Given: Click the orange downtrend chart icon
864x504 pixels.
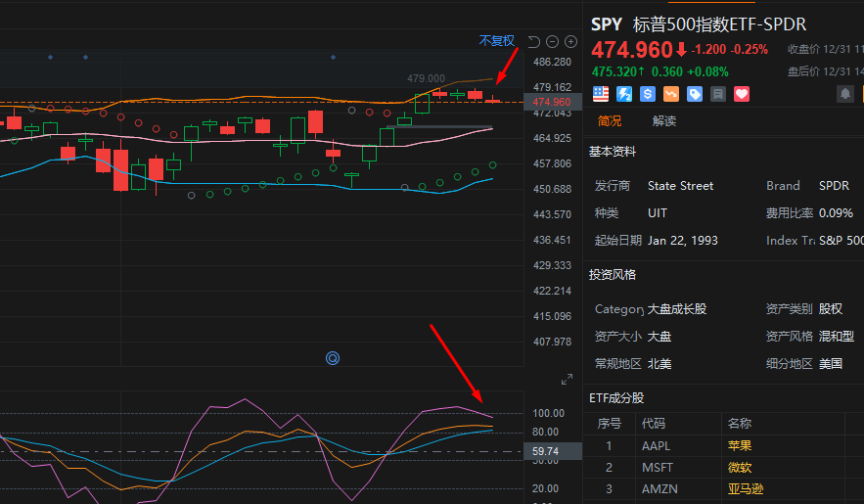Looking at the screenshot, I should pos(671,94).
